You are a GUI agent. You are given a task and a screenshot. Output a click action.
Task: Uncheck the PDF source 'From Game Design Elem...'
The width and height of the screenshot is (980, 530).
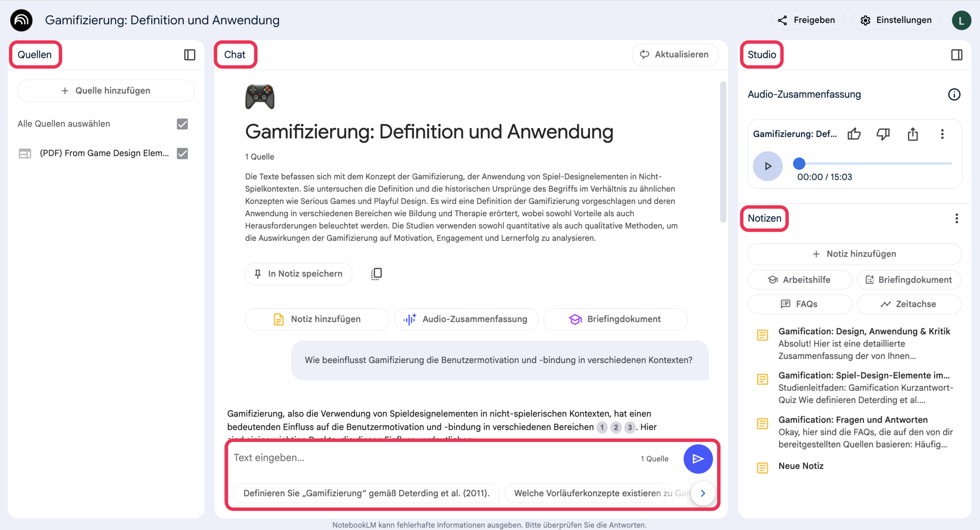pyautogui.click(x=183, y=153)
